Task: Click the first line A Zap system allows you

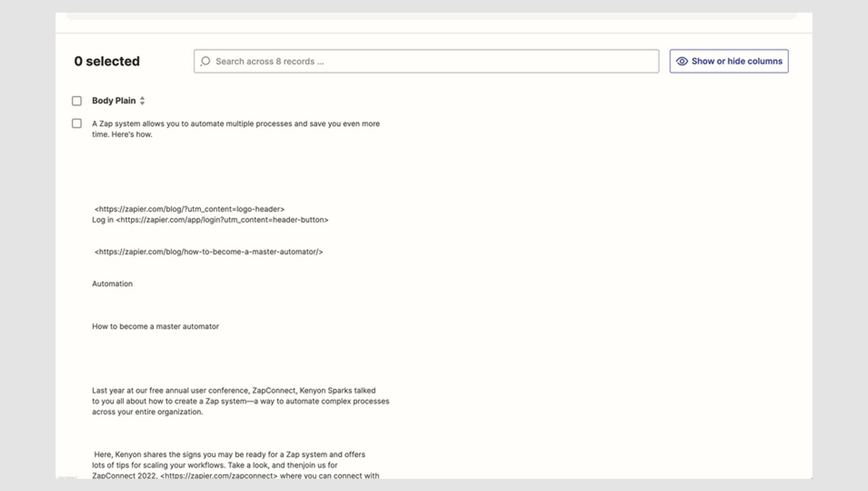Action: pos(236,123)
